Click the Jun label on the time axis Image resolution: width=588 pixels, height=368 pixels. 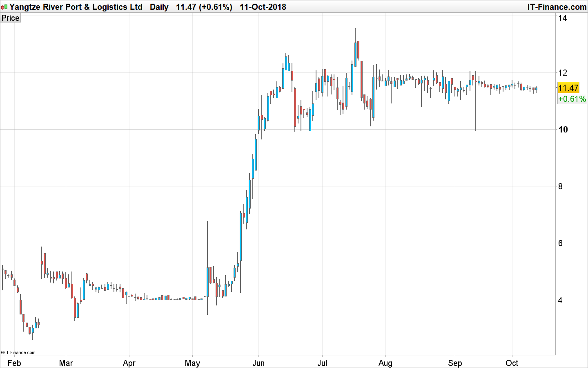[x=259, y=363]
